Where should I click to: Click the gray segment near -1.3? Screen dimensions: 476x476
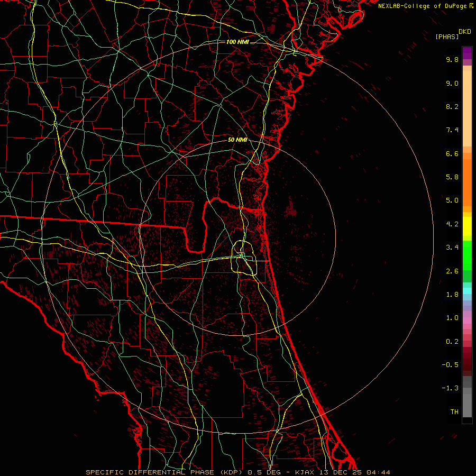coord(467,389)
